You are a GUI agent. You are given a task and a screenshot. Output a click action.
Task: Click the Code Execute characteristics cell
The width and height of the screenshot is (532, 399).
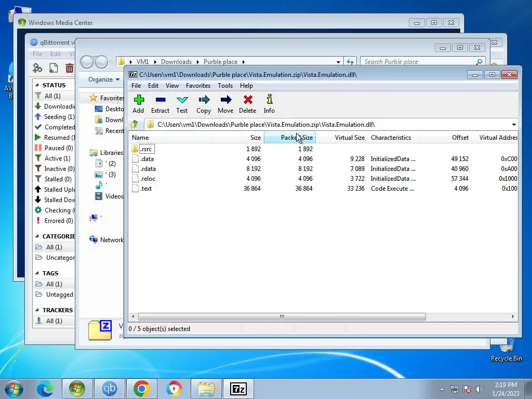[393, 188]
